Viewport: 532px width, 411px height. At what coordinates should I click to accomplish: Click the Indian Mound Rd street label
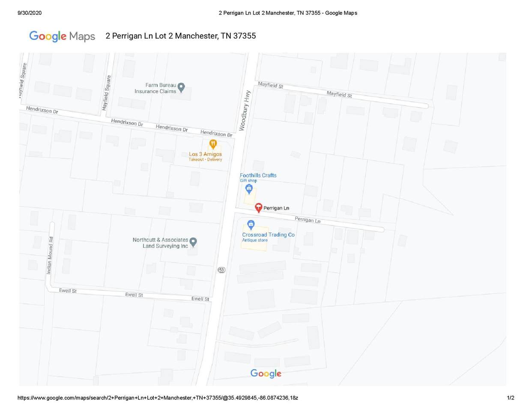coord(50,255)
